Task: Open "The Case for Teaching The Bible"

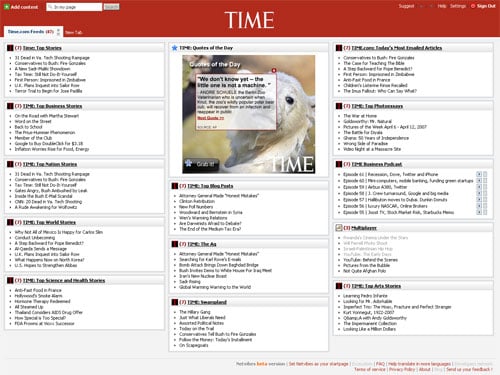Action: coord(374,63)
